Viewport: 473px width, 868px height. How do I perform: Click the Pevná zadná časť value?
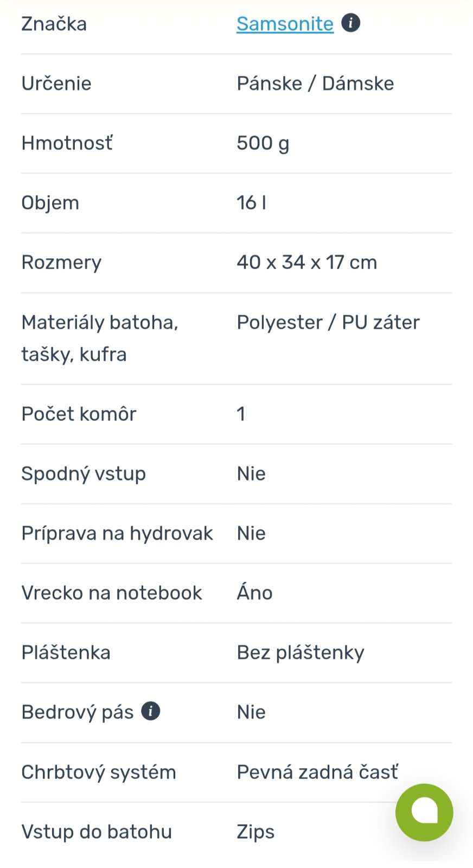317,772
